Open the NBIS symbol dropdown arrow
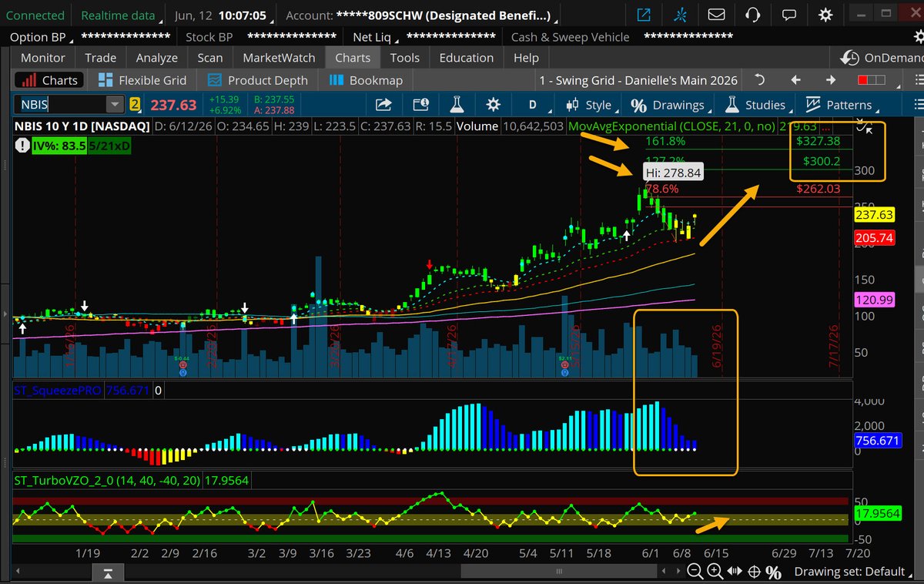This screenshot has width=924, height=584. (x=115, y=105)
